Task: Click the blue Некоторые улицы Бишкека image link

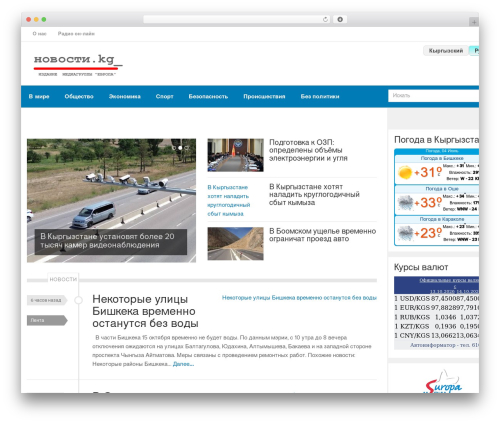Action: tap(299, 298)
